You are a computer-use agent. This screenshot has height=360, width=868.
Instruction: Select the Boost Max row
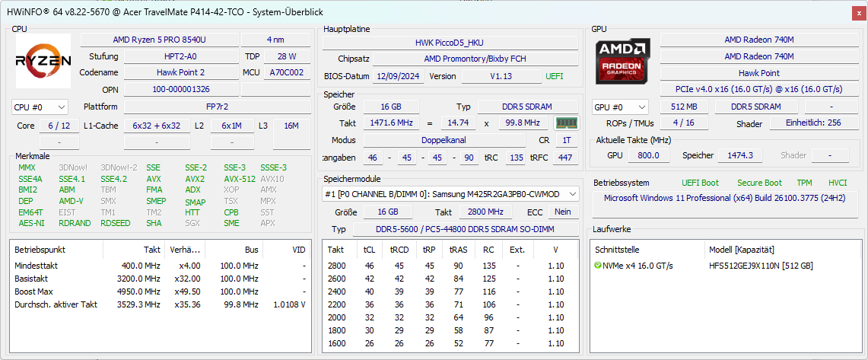(160, 292)
